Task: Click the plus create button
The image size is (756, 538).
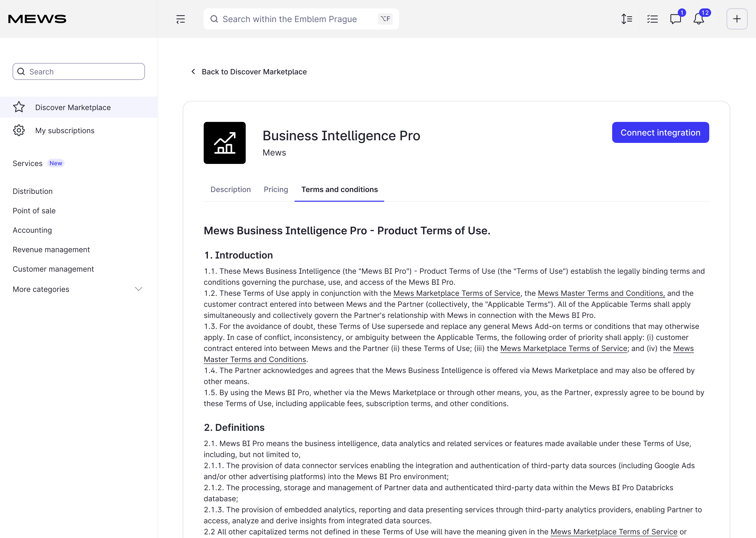Action: tap(737, 19)
